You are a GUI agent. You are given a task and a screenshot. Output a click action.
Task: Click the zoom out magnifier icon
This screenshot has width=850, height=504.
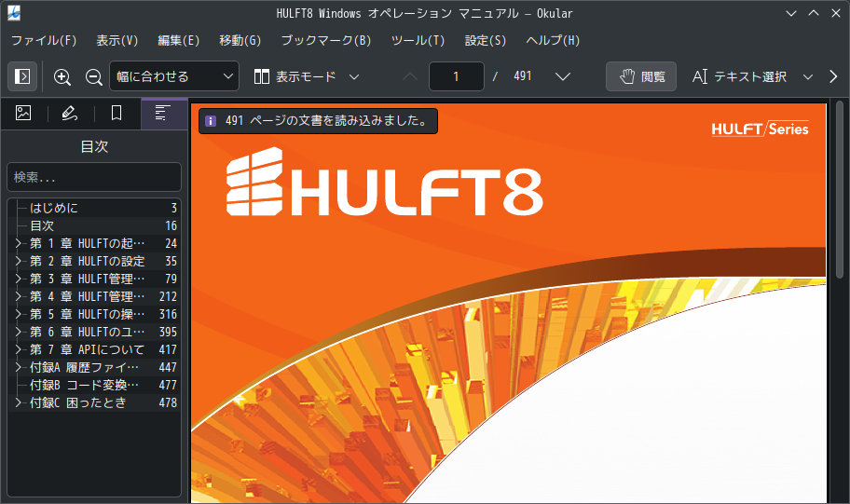pos(94,77)
